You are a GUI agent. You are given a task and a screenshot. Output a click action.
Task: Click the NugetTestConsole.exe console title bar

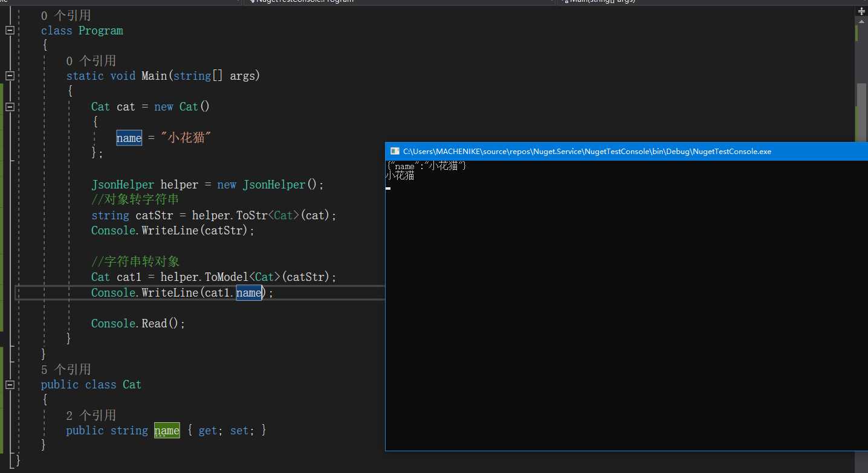tap(626, 151)
